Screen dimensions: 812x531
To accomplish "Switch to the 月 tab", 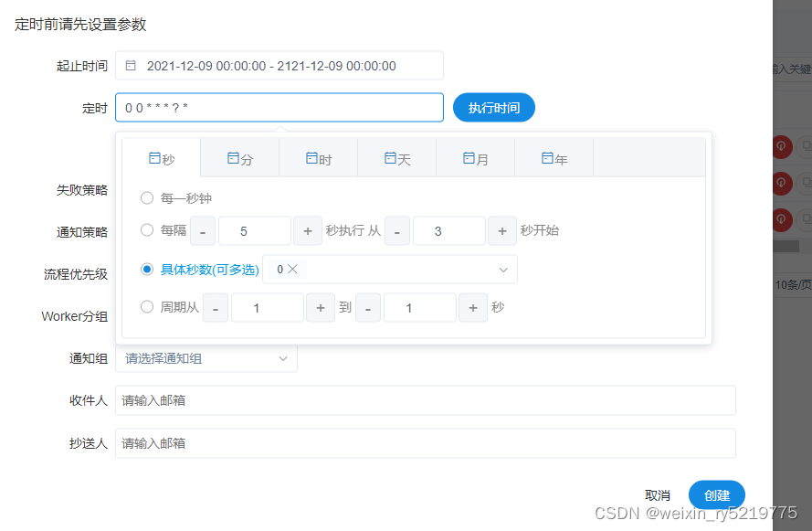I will [475, 158].
